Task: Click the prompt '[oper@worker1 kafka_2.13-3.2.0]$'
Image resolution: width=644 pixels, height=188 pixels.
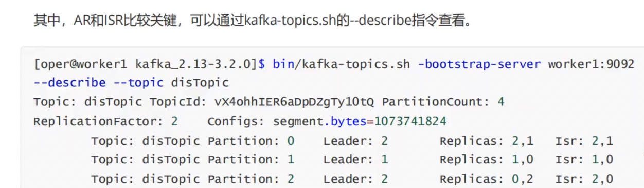Action: point(149,64)
